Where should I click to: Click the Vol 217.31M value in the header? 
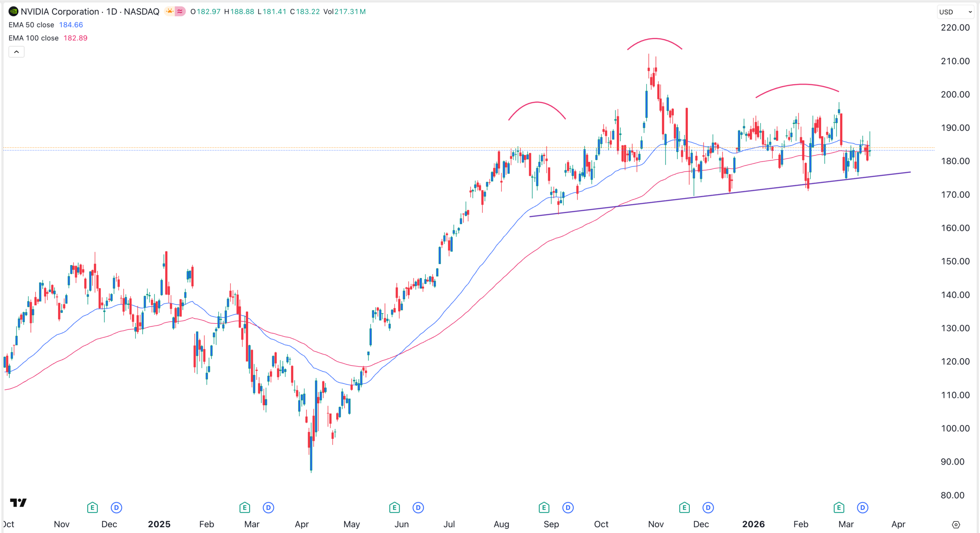coord(349,11)
